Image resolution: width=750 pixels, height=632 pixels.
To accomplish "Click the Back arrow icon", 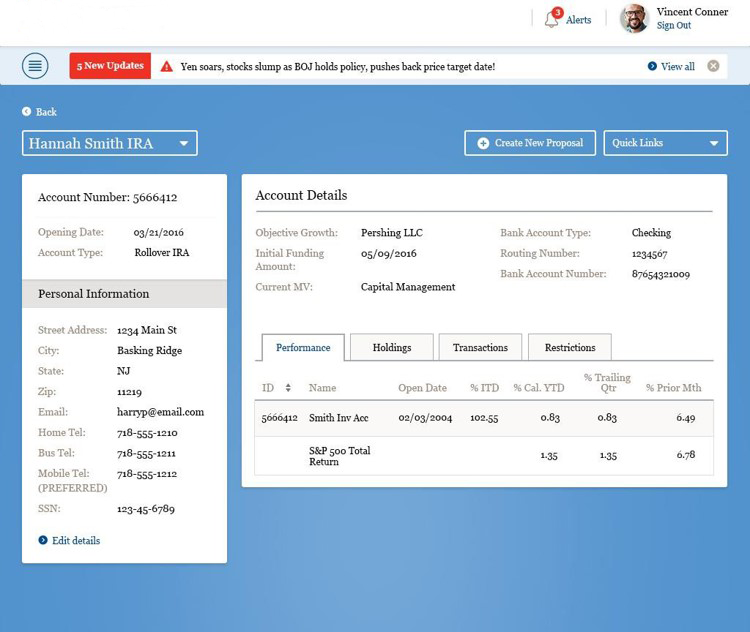I will pos(28,112).
